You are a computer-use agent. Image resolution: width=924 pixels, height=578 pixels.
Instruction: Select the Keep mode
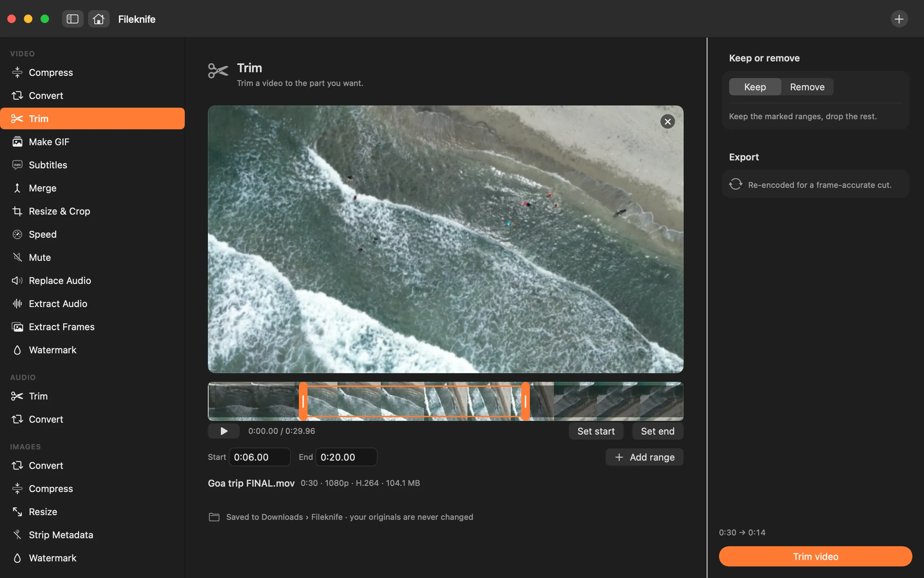point(755,87)
